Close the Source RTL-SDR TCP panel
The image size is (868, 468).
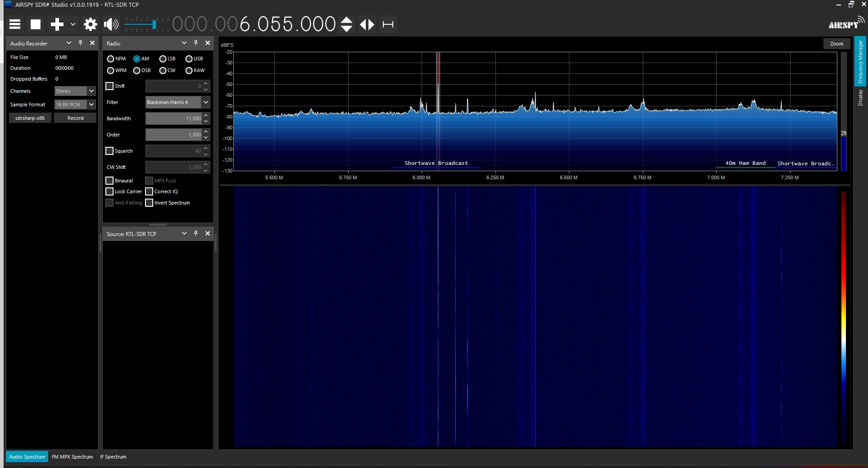208,233
